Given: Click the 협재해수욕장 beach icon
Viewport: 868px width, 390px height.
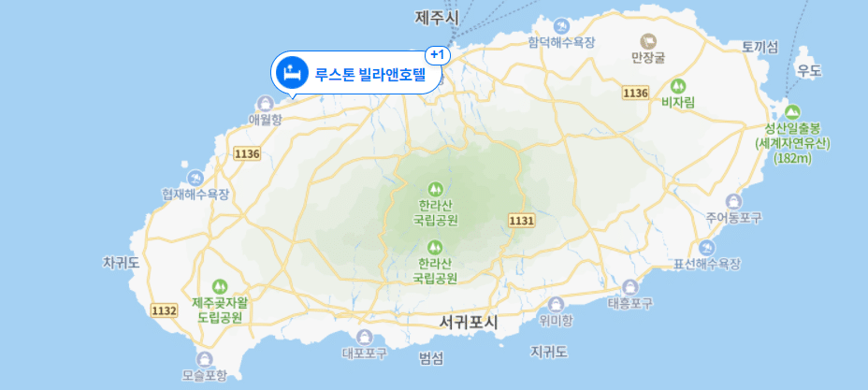Looking at the screenshot, I should click(195, 178).
